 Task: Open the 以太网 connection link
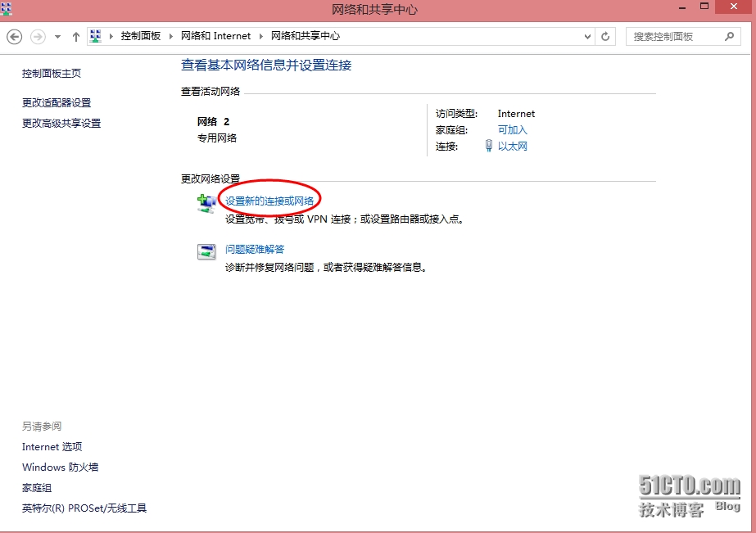(x=513, y=146)
